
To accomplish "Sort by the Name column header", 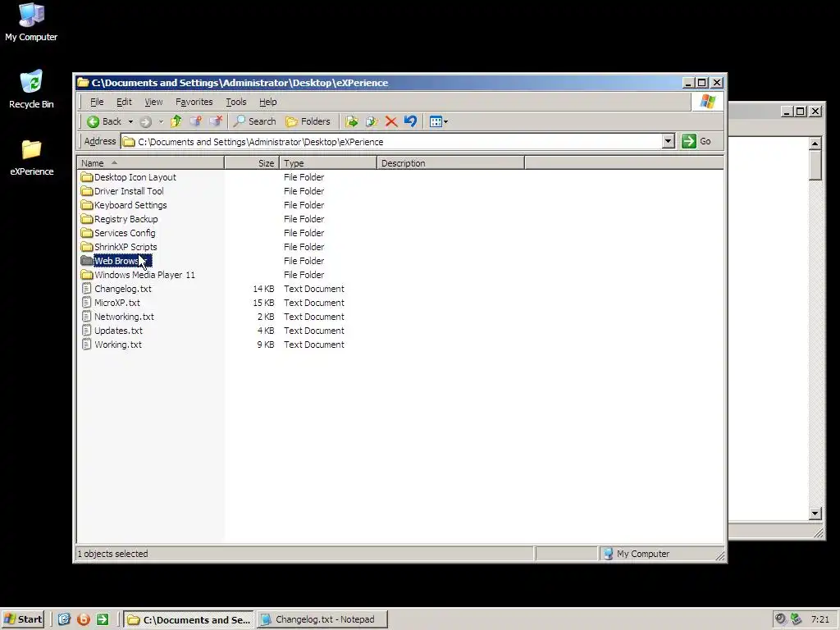I will pyautogui.click(x=151, y=163).
